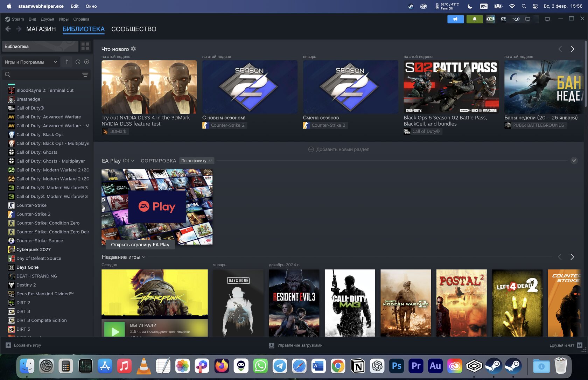Toggle show ready-to-play games filter
The width and height of the screenshot is (588, 380).
[86, 62]
